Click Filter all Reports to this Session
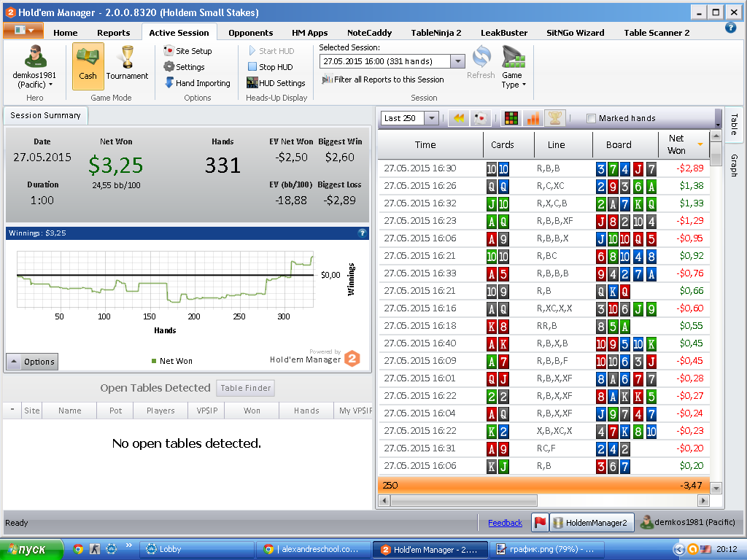Screen dimensions: 747x560 click(x=383, y=79)
